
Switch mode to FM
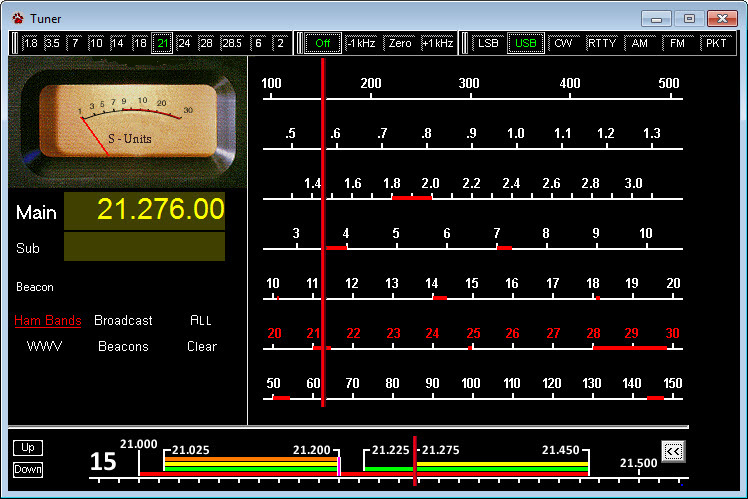coord(677,43)
